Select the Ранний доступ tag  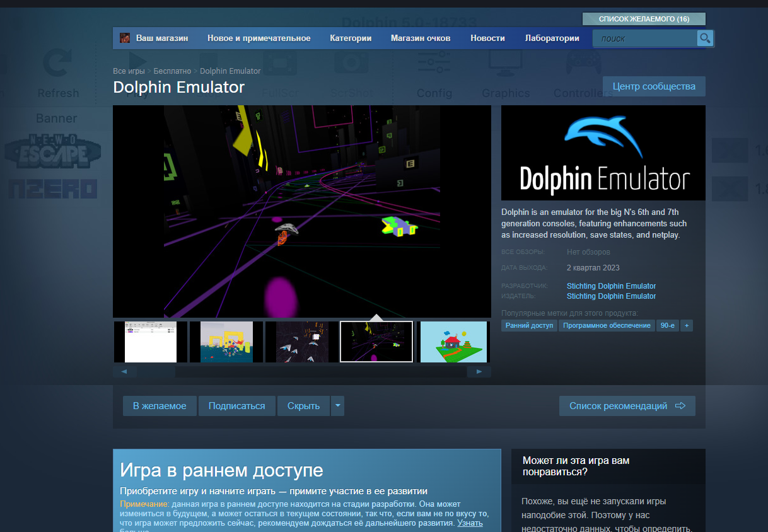tap(530, 325)
